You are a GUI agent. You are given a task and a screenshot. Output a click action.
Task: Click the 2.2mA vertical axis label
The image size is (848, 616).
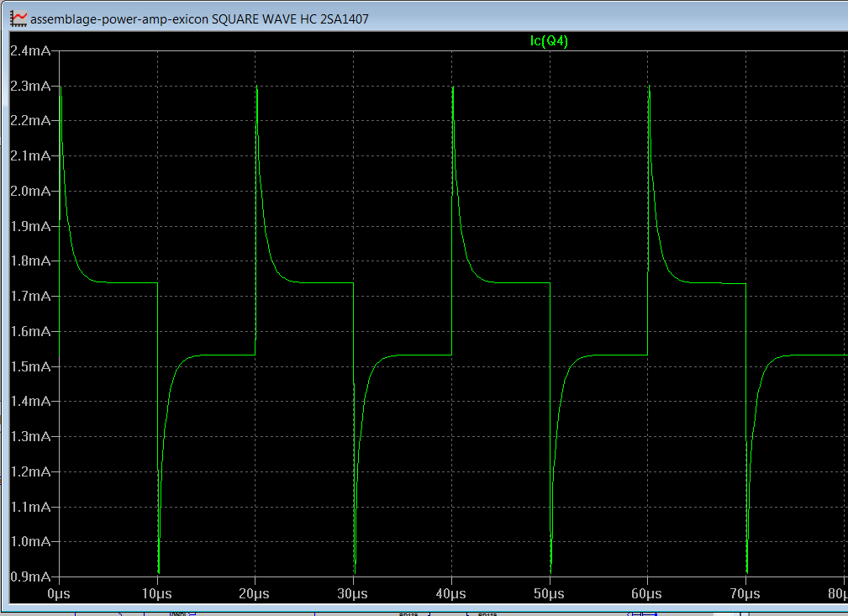[30, 121]
